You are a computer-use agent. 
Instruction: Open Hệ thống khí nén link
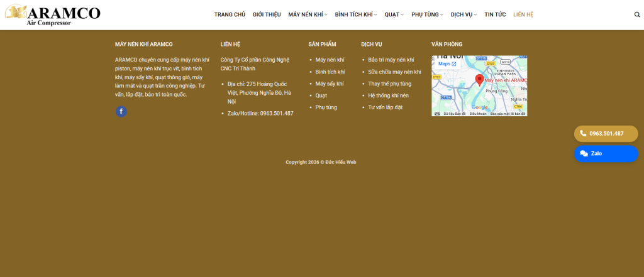coord(388,95)
